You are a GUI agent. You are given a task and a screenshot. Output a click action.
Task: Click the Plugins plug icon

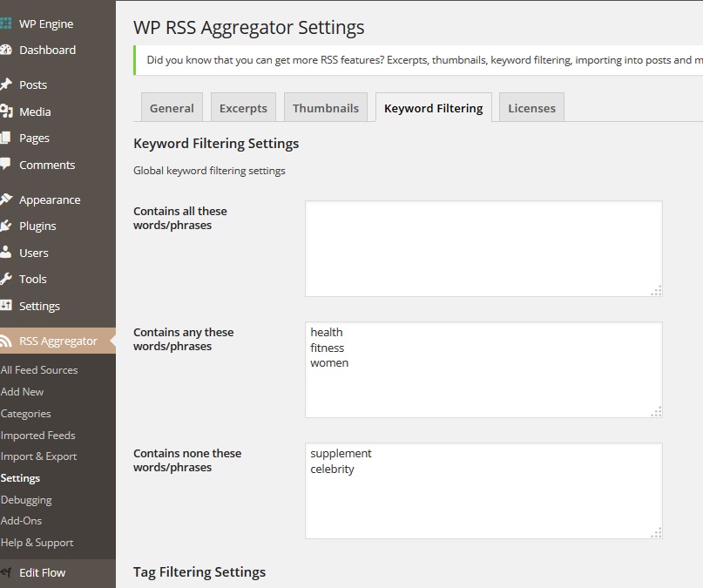[x=5, y=226]
